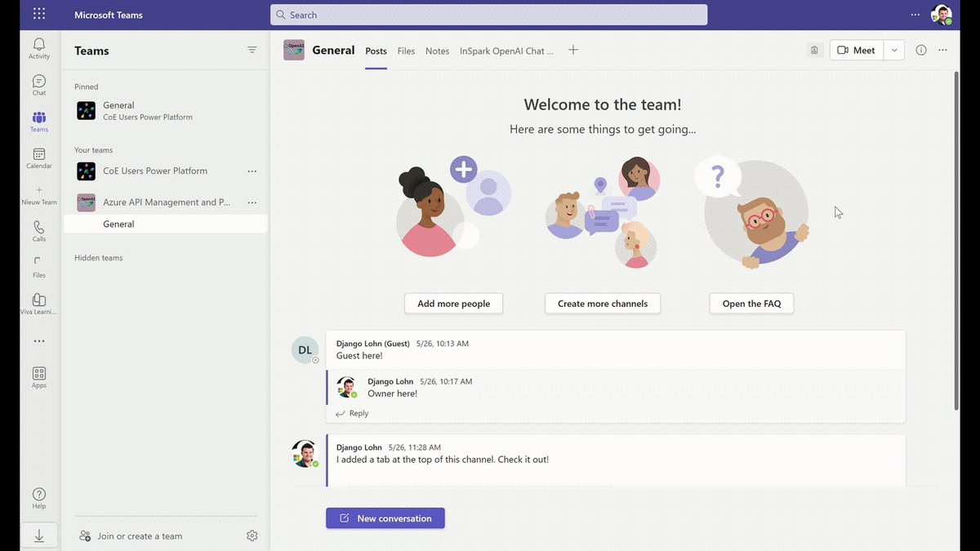The image size is (980, 551).
Task: Open the profile picture menu
Action: point(942,15)
